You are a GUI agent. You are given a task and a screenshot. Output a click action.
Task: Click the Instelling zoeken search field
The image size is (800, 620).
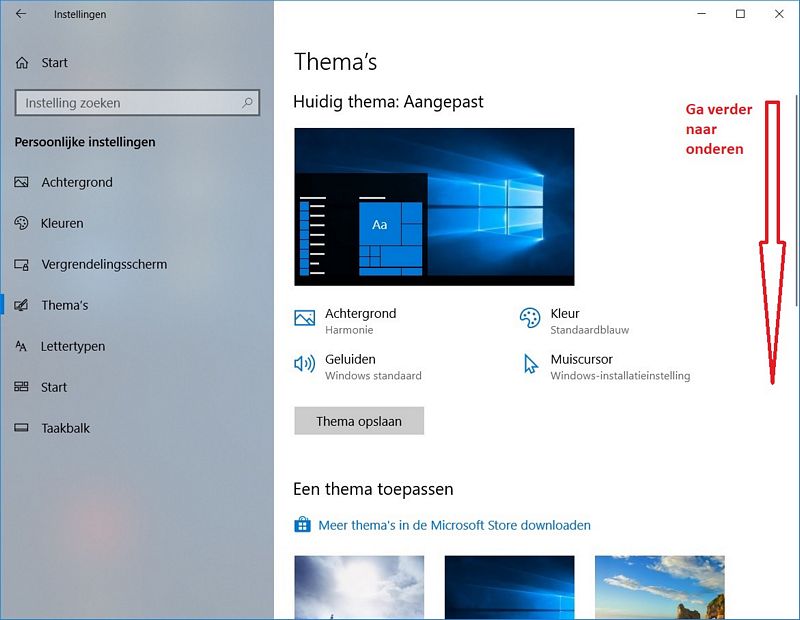pos(137,103)
